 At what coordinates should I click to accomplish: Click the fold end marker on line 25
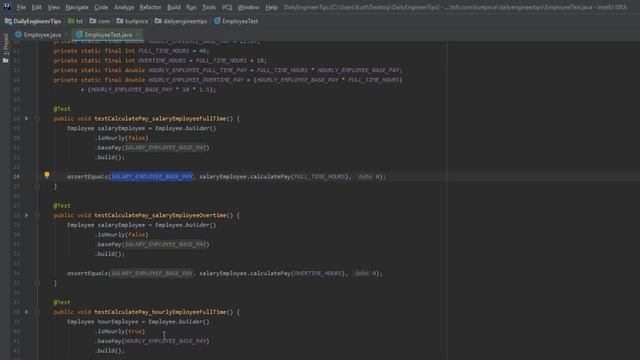[37, 186]
